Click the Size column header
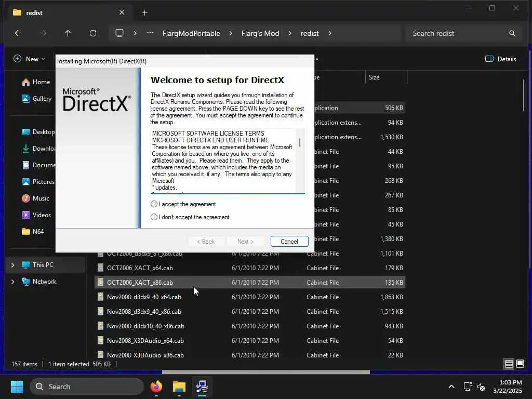 386,77
